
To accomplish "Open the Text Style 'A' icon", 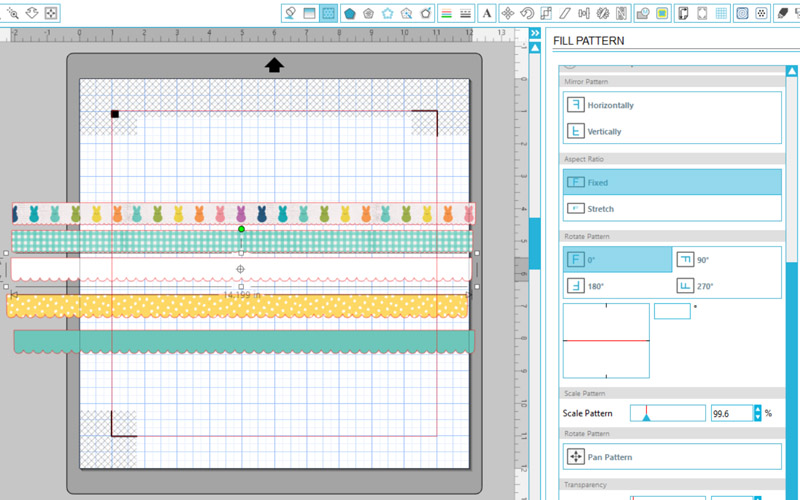I will coord(487,13).
